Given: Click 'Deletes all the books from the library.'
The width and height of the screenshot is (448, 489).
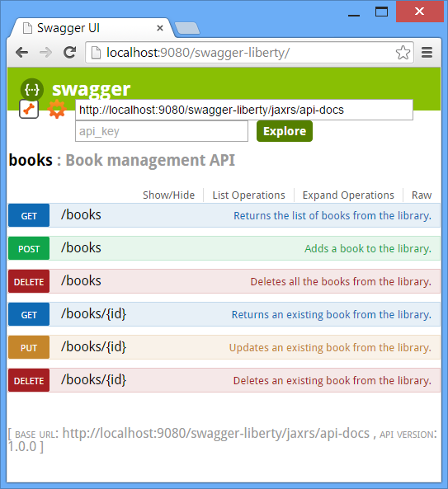Looking at the screenshot, I should coord(341,282).
